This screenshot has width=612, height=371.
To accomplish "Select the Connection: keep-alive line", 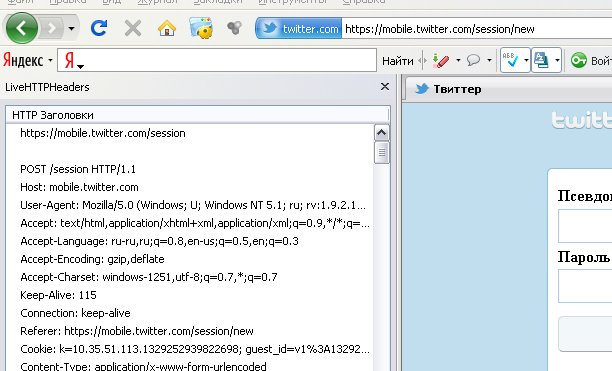I will [x=75, y=313].
